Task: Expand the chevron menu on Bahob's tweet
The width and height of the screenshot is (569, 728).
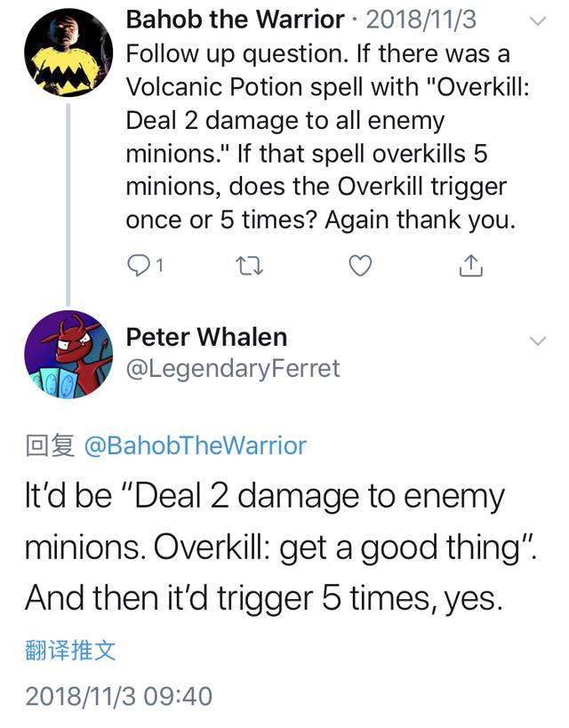Action: click(x=537, y=21)
